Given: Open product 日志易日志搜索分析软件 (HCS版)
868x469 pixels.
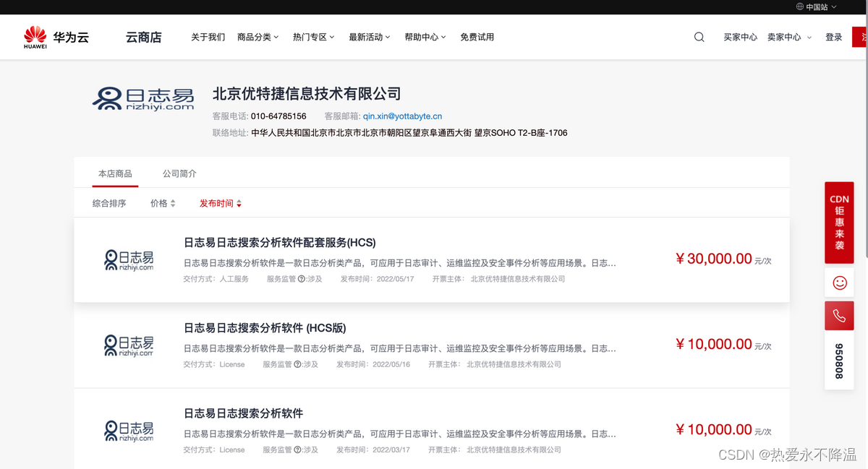Looking at the screenshot, I should point(265,327).
